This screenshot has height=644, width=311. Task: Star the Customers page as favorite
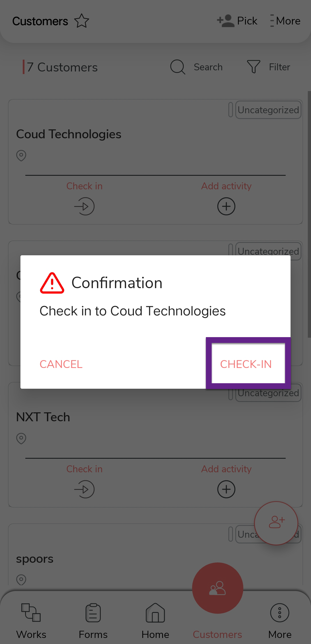(x=82, y=21)
